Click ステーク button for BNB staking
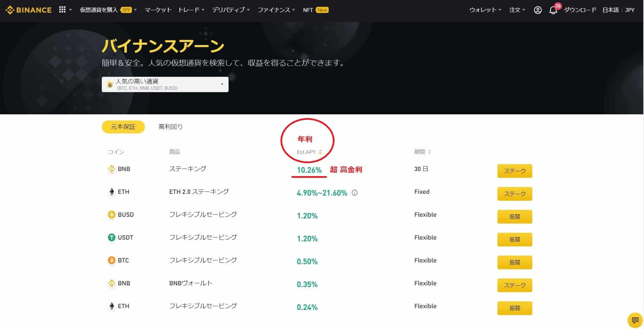The image size is (644, 329). click(x=515, y=171)
